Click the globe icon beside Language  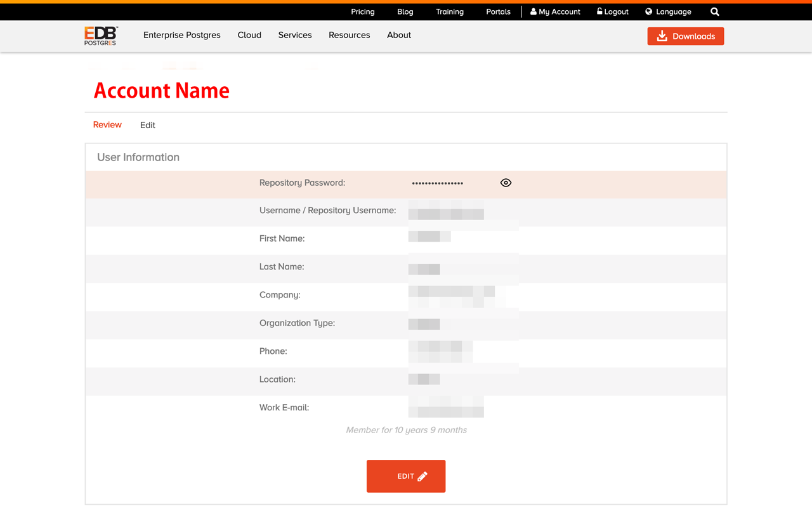pos(649,11)
